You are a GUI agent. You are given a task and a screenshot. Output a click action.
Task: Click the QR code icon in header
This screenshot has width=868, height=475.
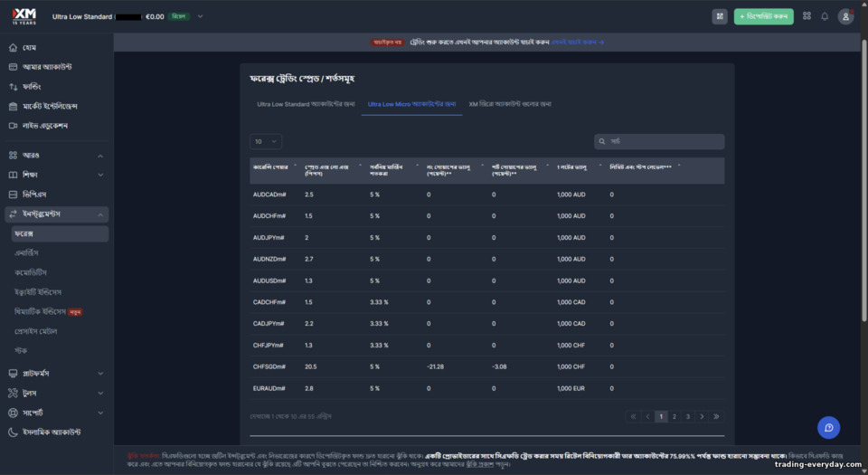point(720,16)
